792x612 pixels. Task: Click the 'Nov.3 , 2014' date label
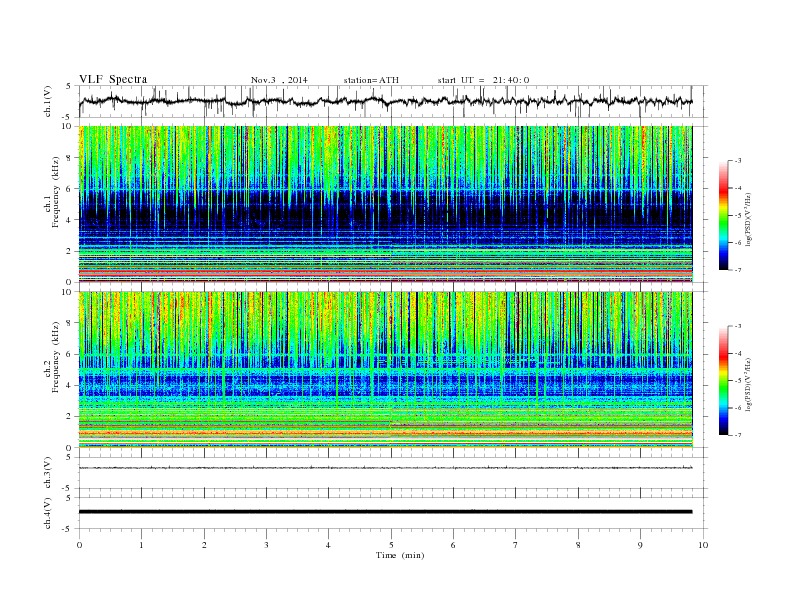coord(279,80)
